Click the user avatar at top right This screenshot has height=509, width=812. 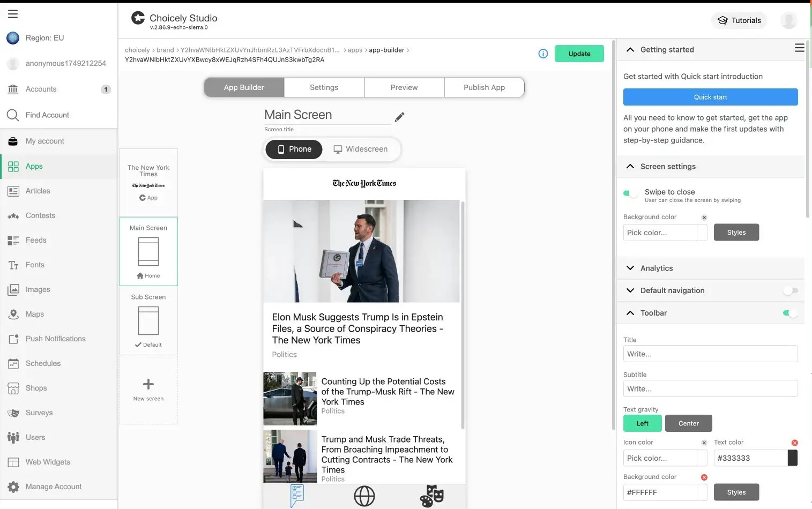point(788,20)
